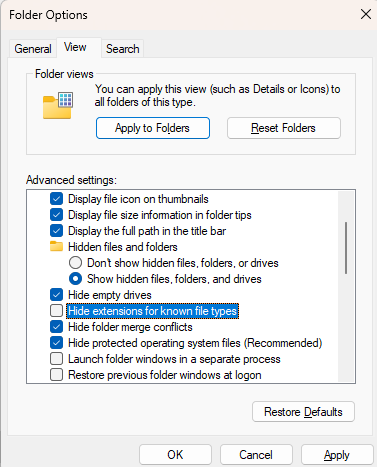Viewport: 377px width, 467px height.
Task: Click the folder views icon
Action: (58, 105)
